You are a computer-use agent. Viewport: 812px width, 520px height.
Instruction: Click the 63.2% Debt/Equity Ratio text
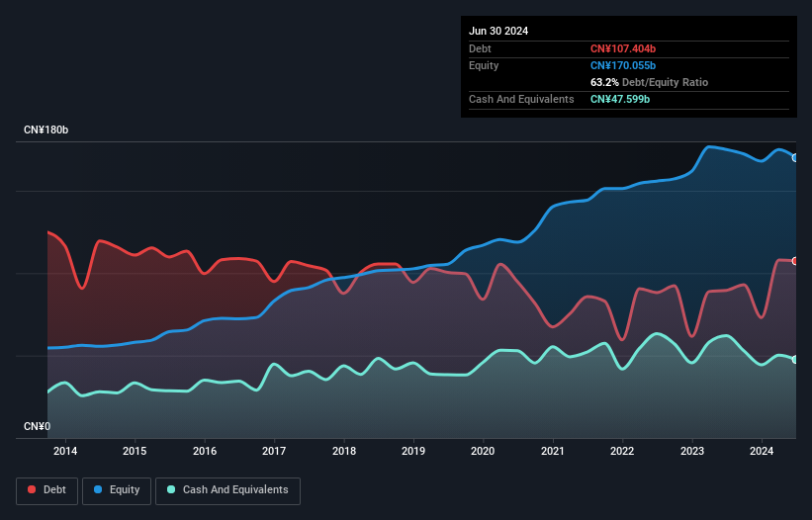tap(650, 82)
